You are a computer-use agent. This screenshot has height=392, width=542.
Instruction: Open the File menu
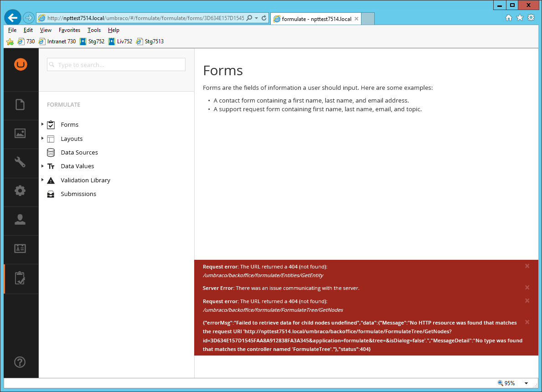pos(12,30)
